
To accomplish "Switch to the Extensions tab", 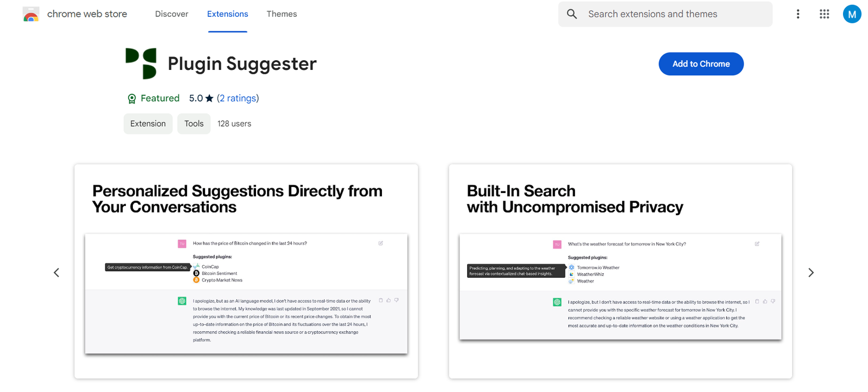I will pyautogui.click(x=227, y=14).
